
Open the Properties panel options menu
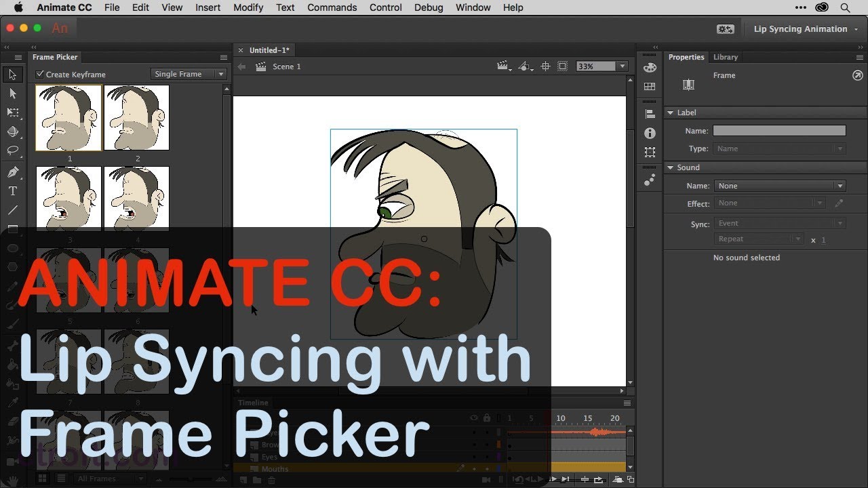tap(861, 58)
